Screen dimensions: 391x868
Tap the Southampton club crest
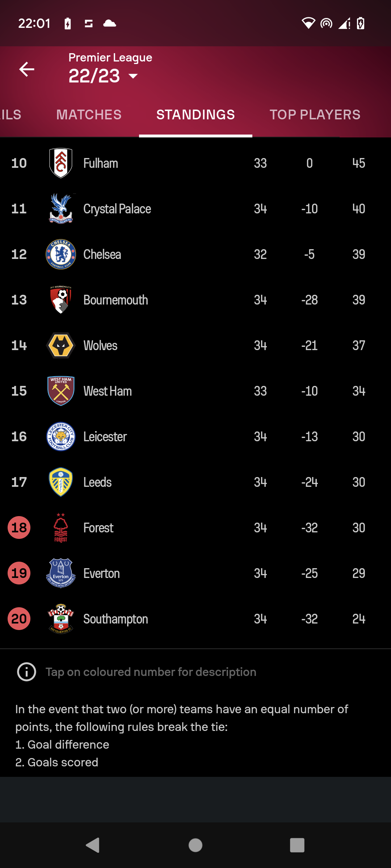[x=61, y=619]
